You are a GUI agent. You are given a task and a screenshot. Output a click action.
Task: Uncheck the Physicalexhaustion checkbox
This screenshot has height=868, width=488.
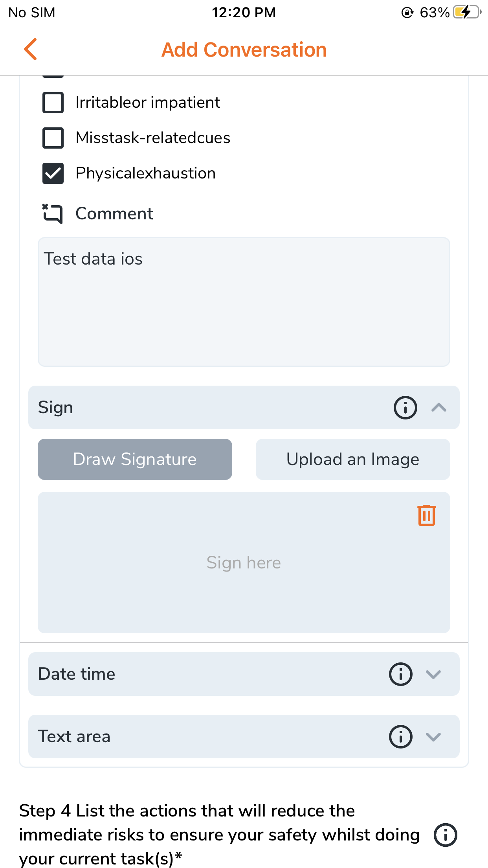point(53,173)
